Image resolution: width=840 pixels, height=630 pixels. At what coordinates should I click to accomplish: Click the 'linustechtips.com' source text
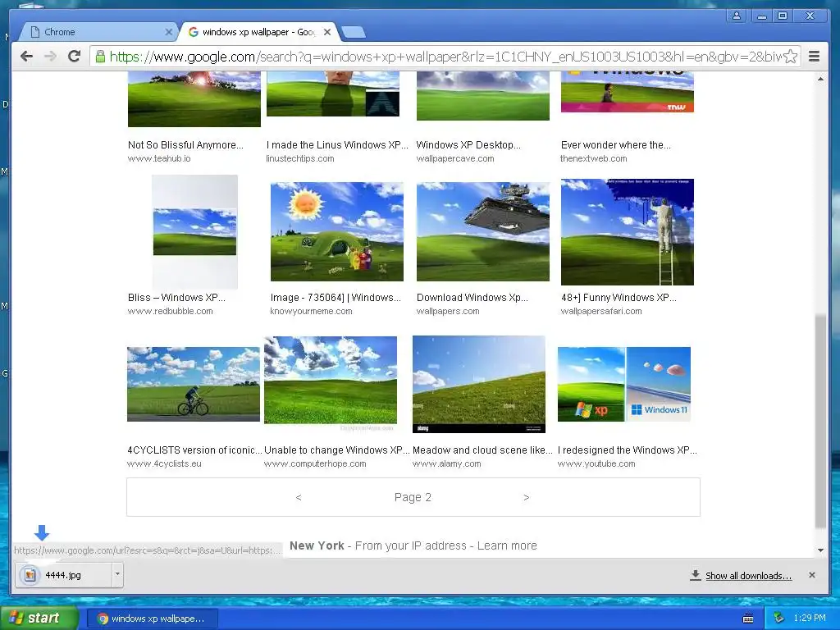point(300,158)
